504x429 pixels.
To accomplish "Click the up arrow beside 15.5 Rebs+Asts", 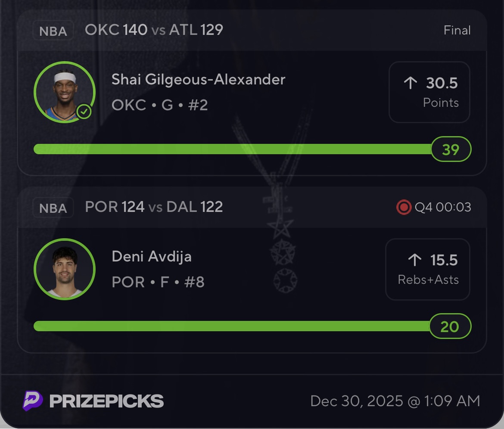I will coord(414,260).
